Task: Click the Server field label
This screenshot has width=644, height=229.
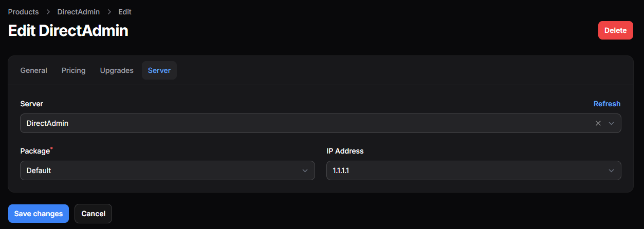Action: pos(32,104)
